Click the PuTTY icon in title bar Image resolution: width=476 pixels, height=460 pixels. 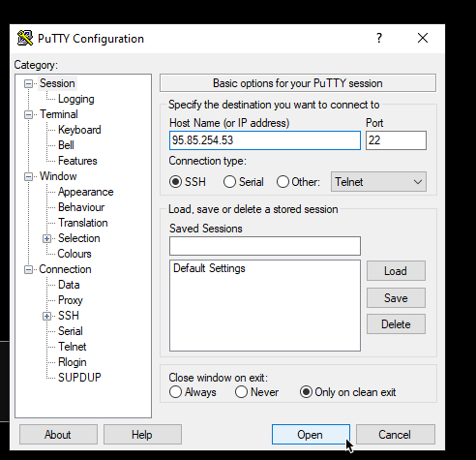[25, 38]
